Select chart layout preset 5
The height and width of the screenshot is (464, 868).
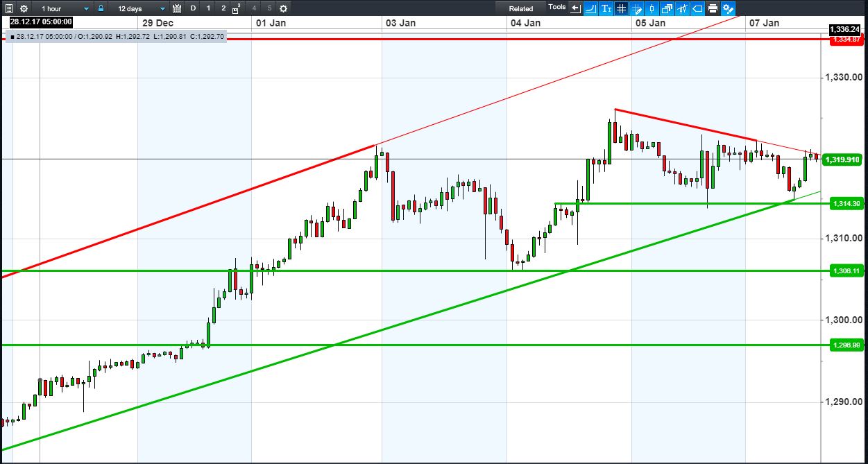pos(269,8)
